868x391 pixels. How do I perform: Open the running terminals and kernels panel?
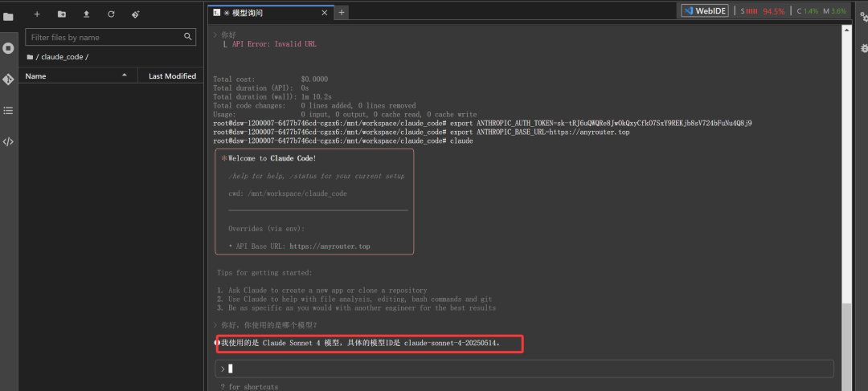click(x=8, y=48)
